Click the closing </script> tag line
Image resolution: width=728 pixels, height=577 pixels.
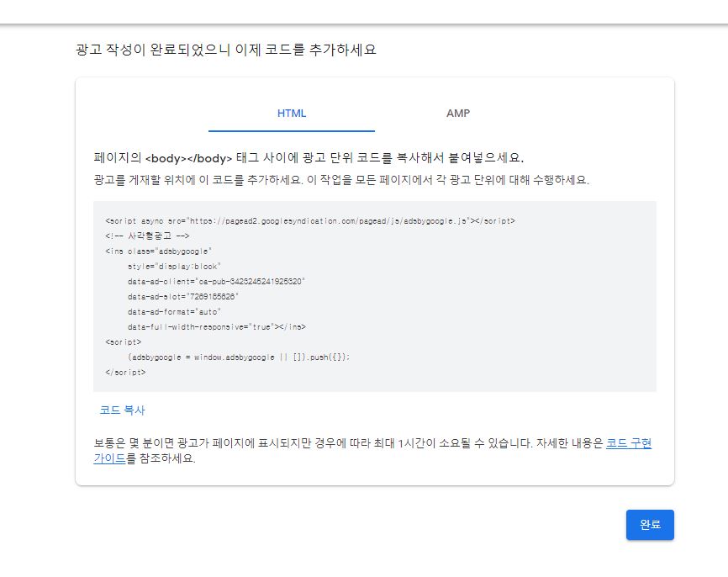[x=125, y=373]
